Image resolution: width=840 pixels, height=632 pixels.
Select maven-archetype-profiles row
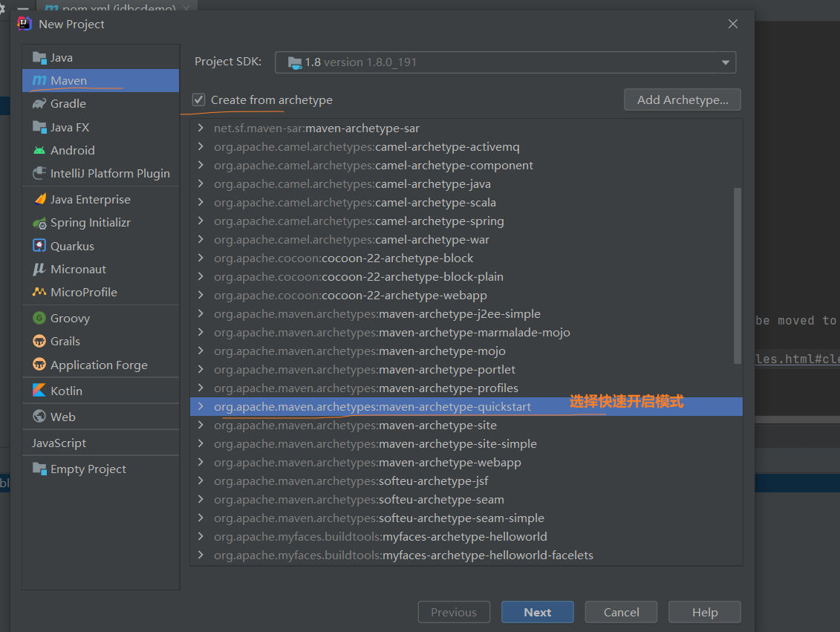point(466,388)
